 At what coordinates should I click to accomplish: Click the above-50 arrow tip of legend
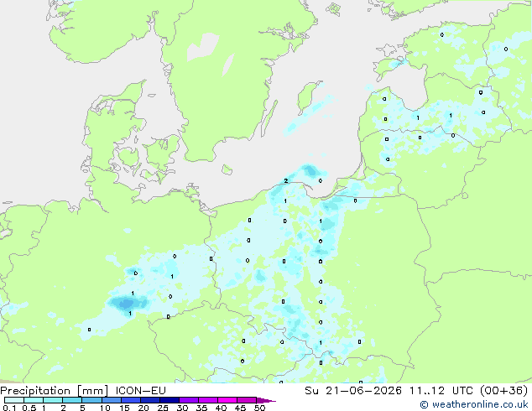point(266,400)
